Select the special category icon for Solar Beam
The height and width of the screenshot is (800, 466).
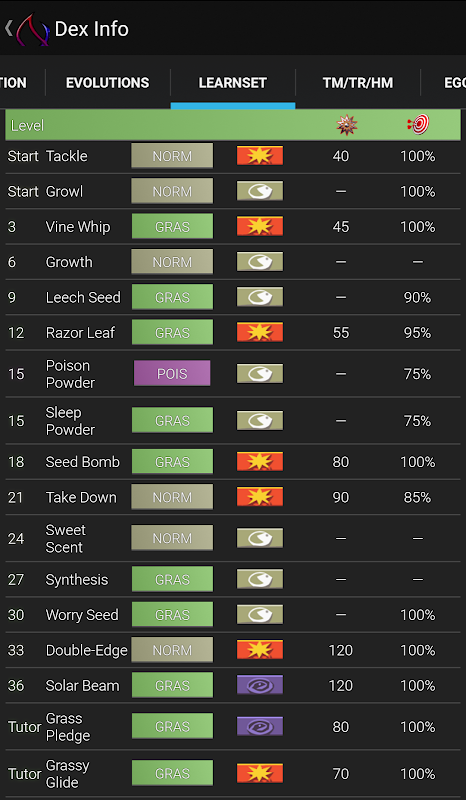click(260, 685)
